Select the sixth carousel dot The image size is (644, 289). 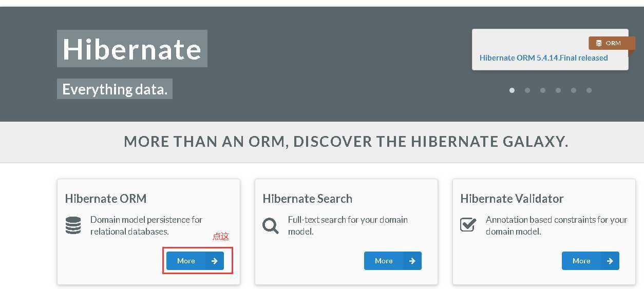click(589, 90)
